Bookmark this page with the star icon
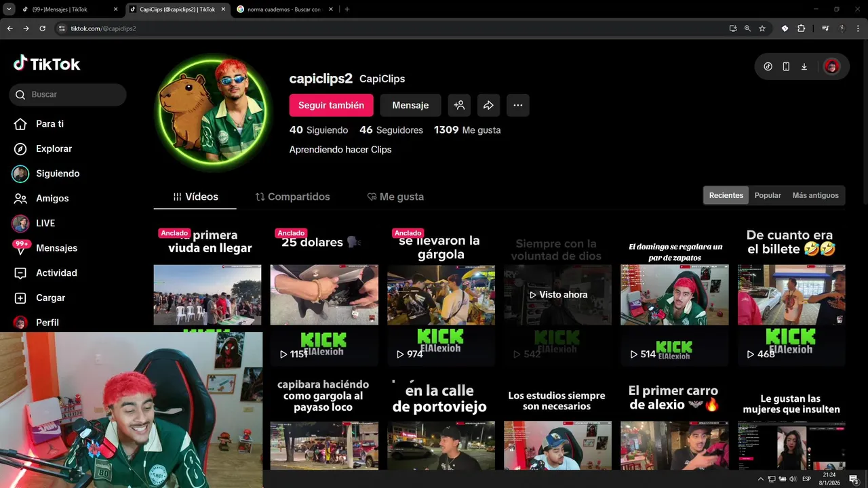The width and height of the screenshot is (868, 488). [x=762, y=28]
